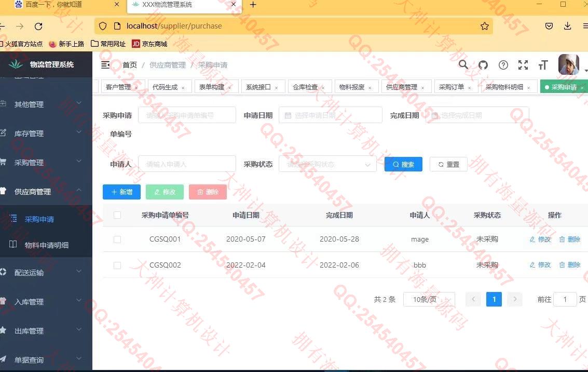The width and height of the screenshot is (588, 372).
Task: Open the GitHub icon link
Action: click(x=483, y=65)
